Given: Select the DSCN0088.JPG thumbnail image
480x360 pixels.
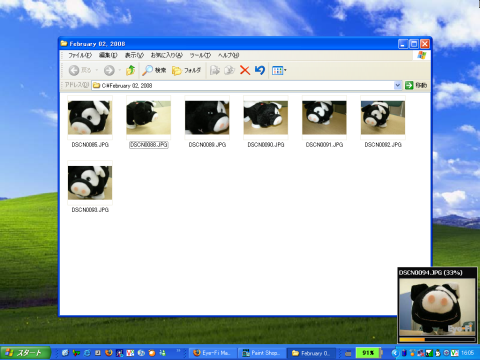Looking at the screenshot, I should pyautogui.click(x=149, y=118).
